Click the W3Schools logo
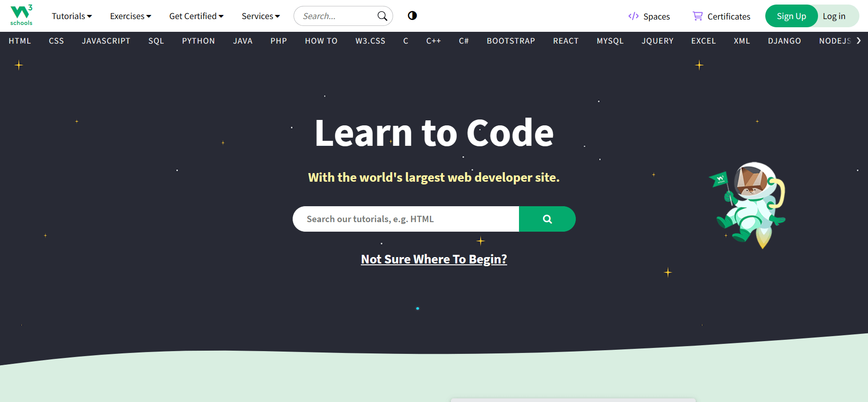The image size is (868, 402). click(21, 15)
